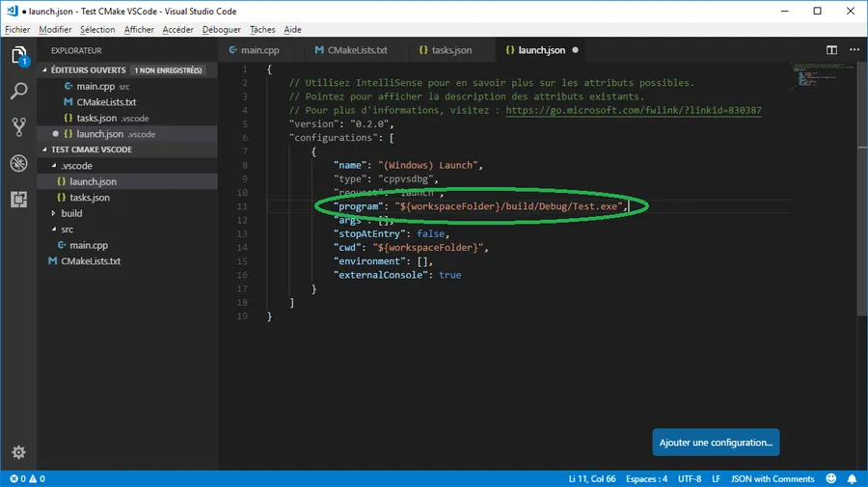Place cursor on "externalConsole": true line
The height and width of the screenshot is (487, 868).
(x=397, y=275)
